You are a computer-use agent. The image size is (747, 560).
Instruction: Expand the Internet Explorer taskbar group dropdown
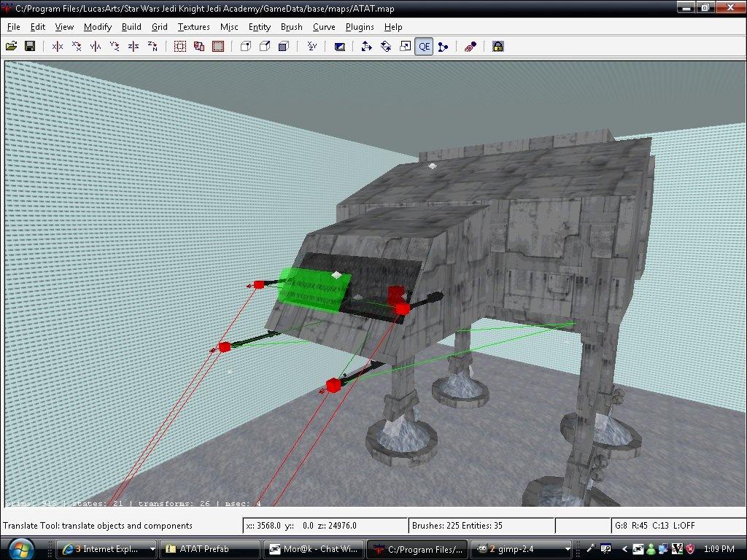pyautogui.click(x=152, y=549)
